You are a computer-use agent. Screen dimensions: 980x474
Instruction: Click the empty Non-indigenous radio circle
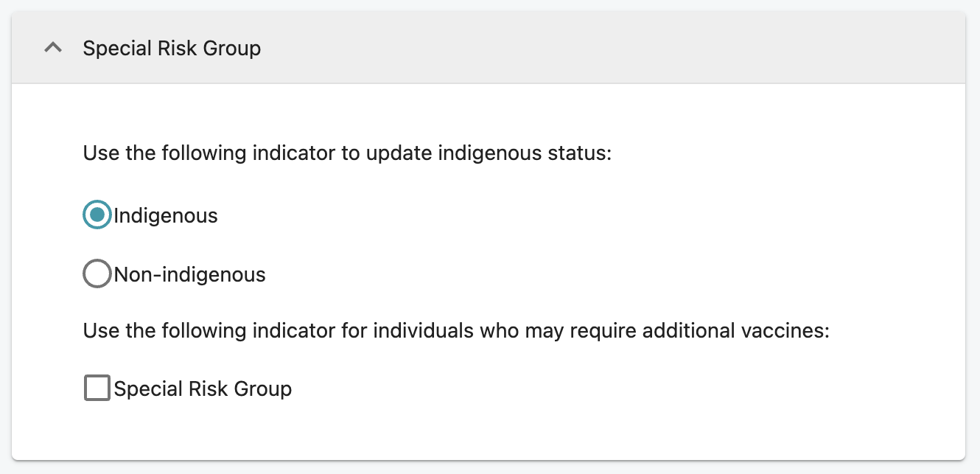click(x=97, y=273)
